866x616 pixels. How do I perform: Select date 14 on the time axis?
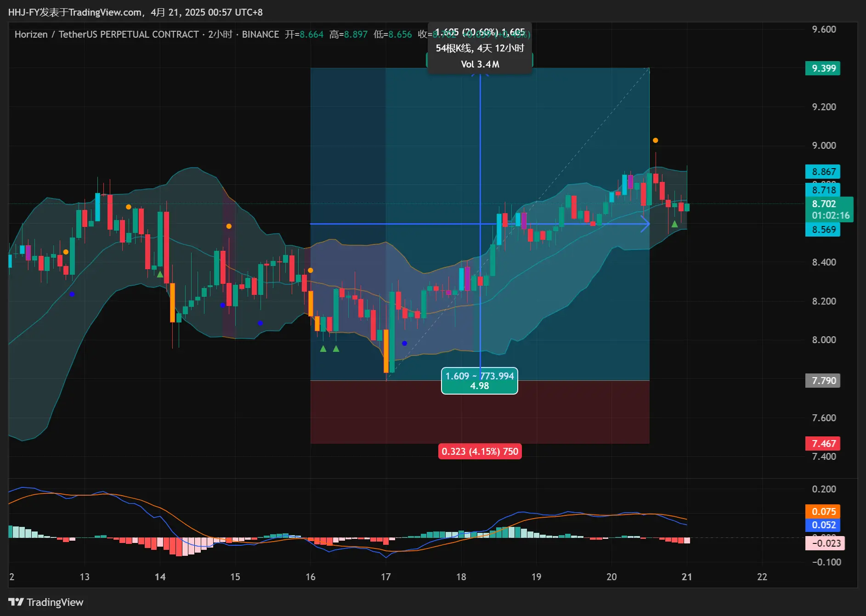click(160, 577)
